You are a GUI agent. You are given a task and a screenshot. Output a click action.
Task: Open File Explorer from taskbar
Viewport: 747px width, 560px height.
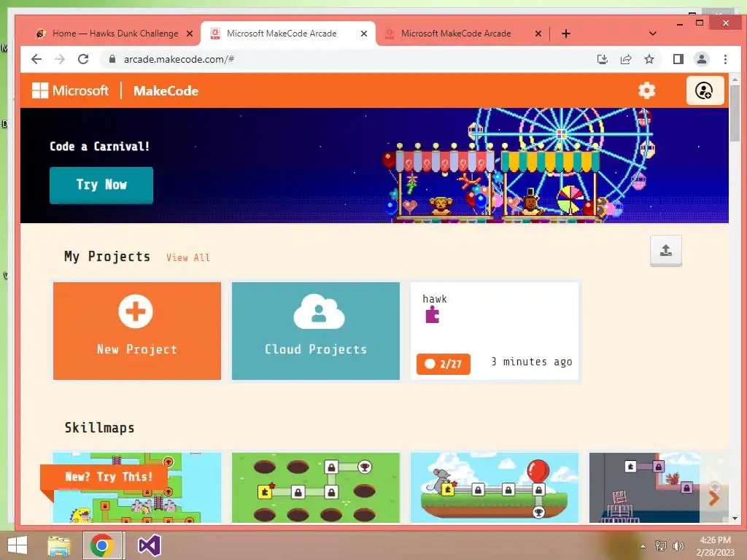pyautogui.click(x=59, y=545)
